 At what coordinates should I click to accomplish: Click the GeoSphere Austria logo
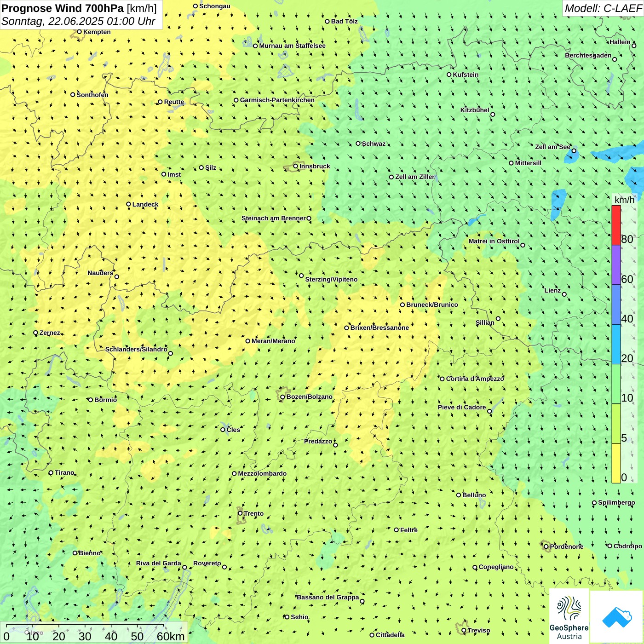coord(569,615)
